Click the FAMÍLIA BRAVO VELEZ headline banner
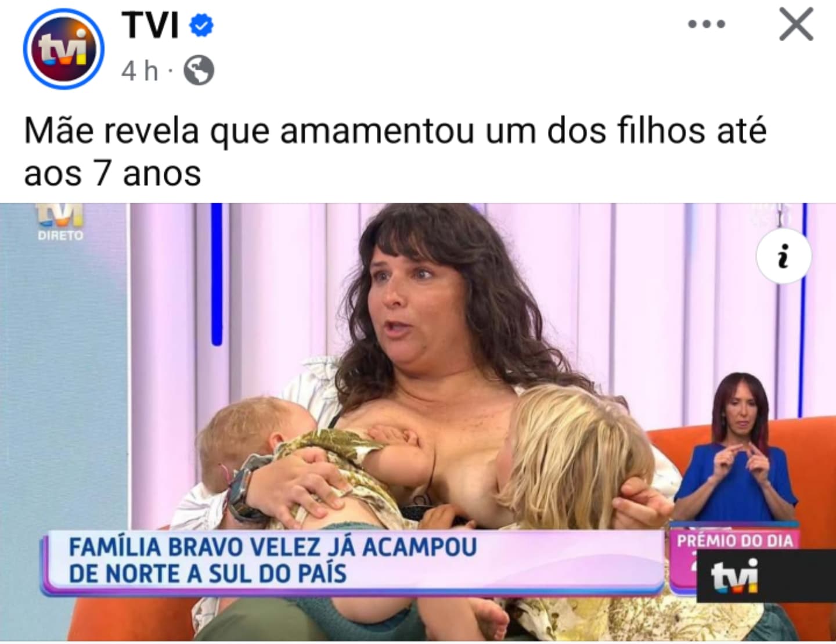Image resolution: width=836 pixels, height=644 pixels. point(353,561)
